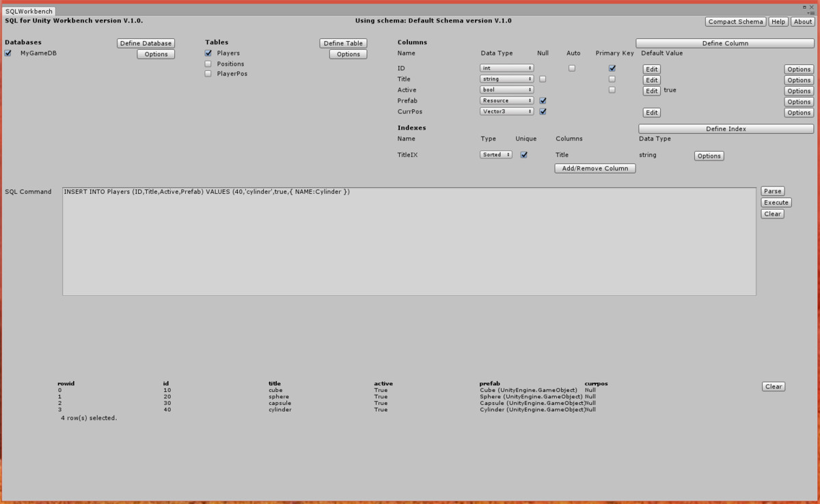Execute the SQL command
820x504 pixels.
776,202
